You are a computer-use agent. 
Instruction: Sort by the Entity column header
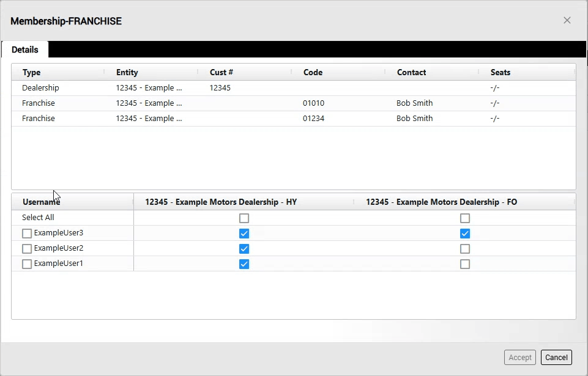click(x=127, y=72)
